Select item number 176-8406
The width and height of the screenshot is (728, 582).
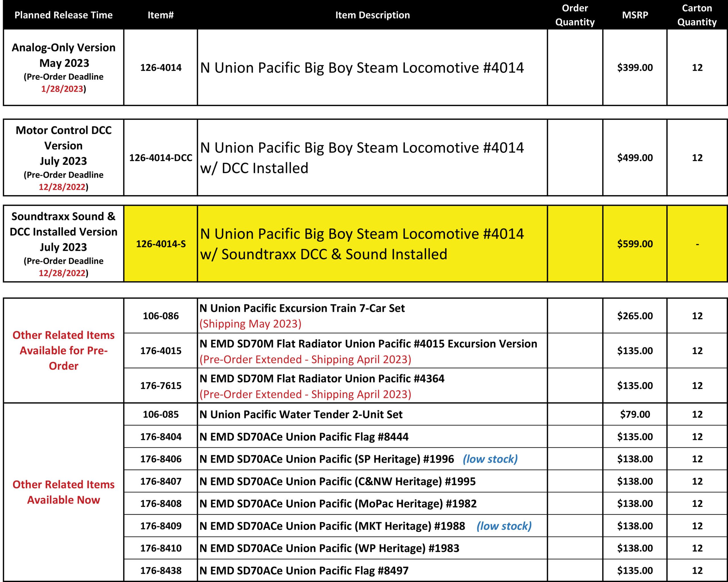(x=161, y=459)
